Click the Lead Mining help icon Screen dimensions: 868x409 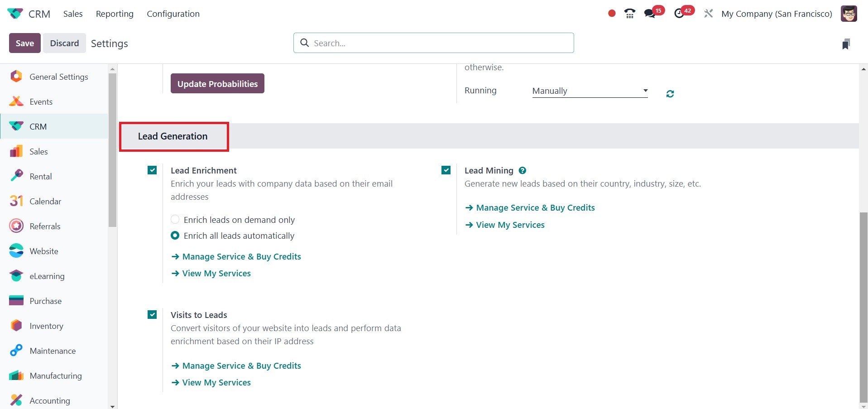coord(522,171)
